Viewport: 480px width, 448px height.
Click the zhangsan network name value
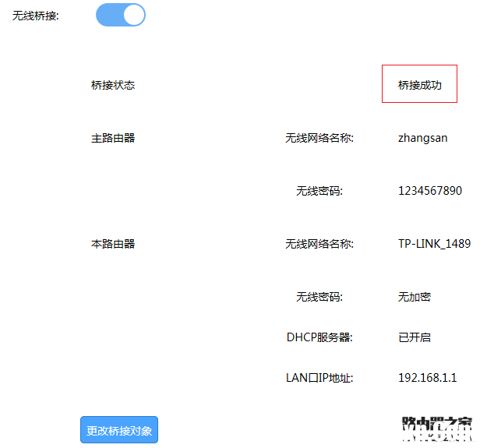pyautogui.click(x=422, y=138)
